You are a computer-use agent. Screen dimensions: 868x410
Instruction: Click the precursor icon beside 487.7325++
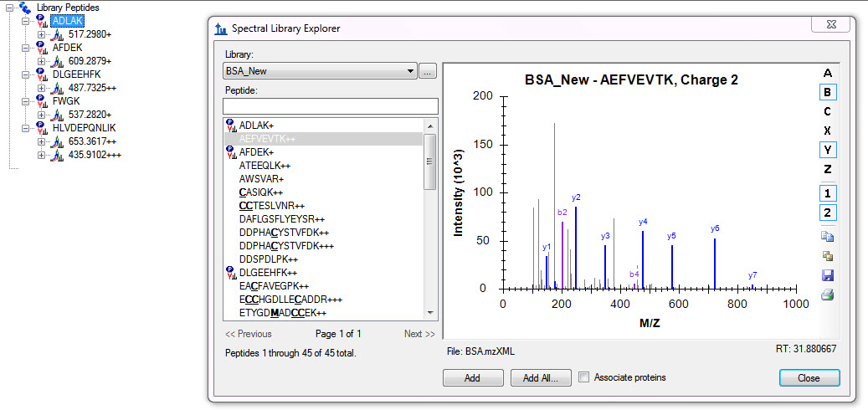pyautogui.click(x=57, y=88)
